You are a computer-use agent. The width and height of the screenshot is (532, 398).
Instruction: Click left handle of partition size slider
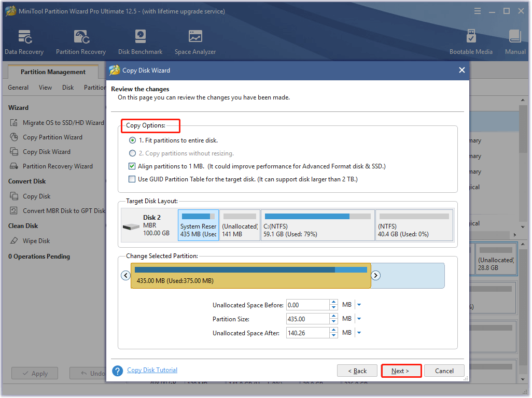pos(125,275)
